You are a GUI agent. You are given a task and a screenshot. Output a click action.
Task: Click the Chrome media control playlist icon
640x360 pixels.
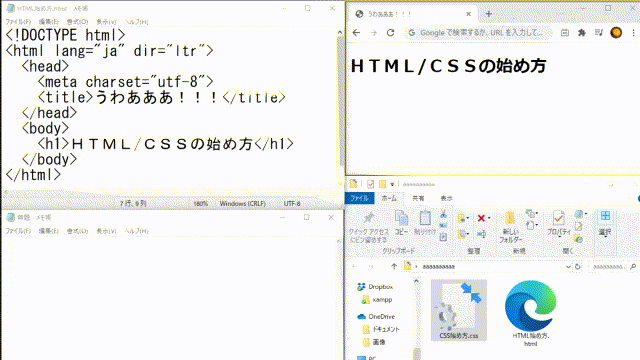(x=599, y=33)
